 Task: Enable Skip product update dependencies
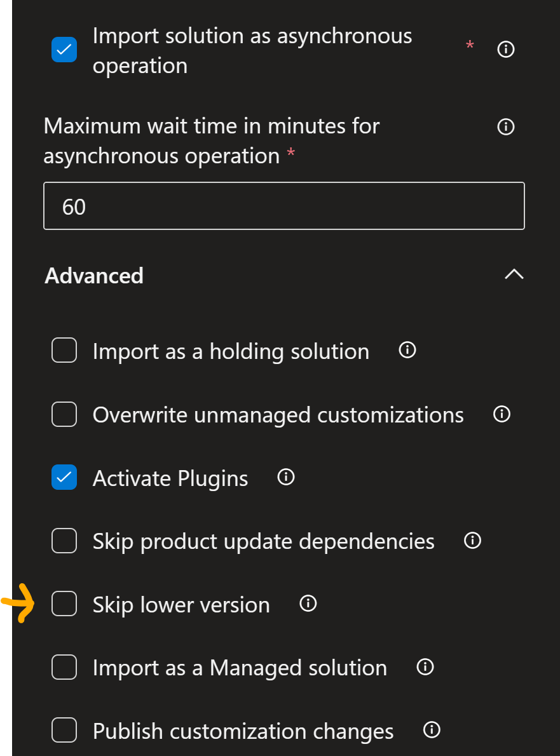pos(64,541)
